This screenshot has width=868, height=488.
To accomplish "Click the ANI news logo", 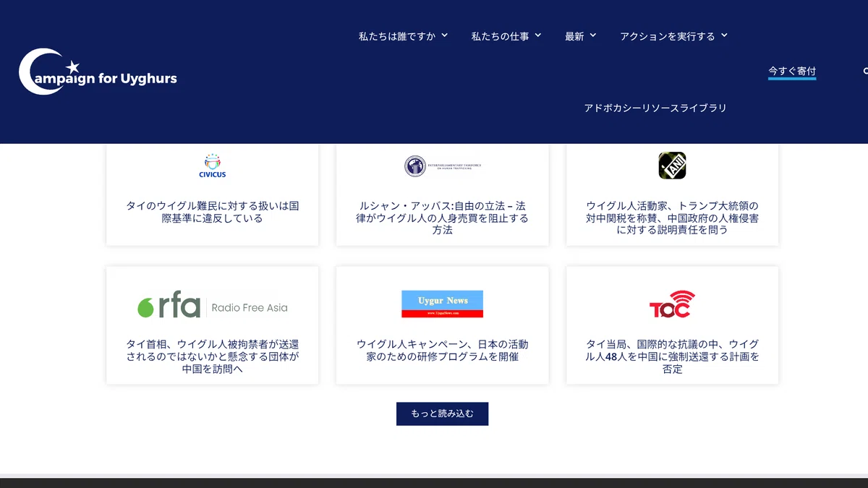I will (x=672, y=166).
